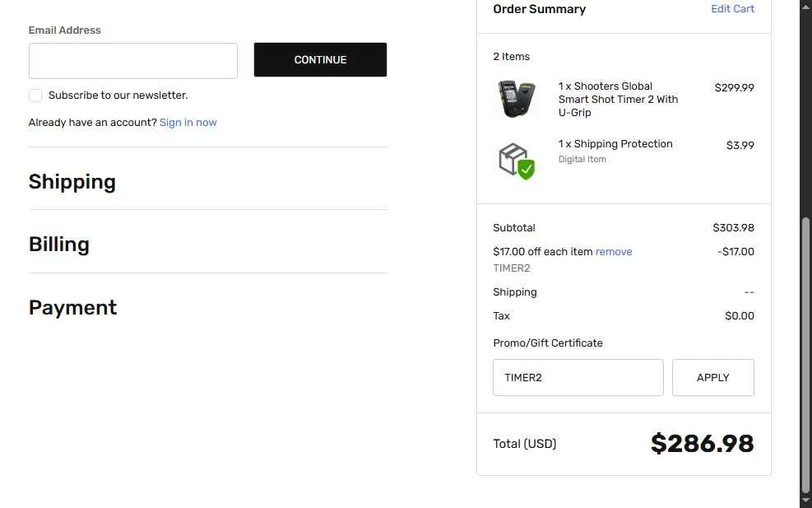The height and width of the screenshot is (508, 812).
Task: Open the Sign in now link
Action: [188, 123]
